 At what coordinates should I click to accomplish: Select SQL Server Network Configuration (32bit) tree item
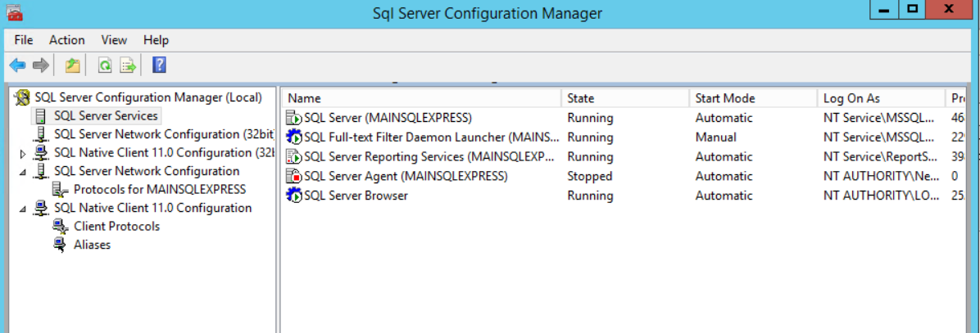pyautogui.click(x=164, y=134)
